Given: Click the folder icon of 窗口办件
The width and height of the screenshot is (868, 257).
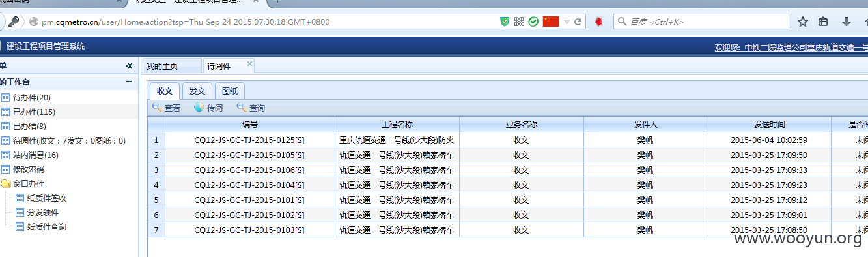Looking at the screenshot, I should coord(5,183).
